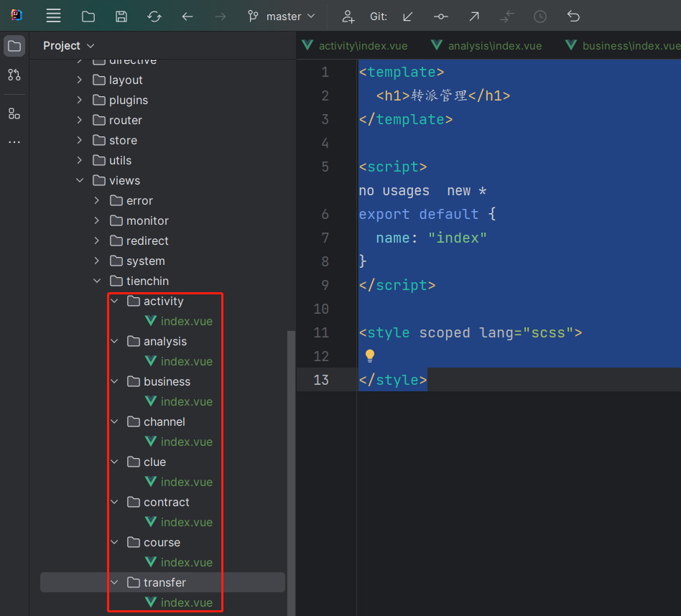Image resolution: width=681 pixels, height=616 pixels.
Task: Open index.vue under activity
Action: click(x=179, y=321)
